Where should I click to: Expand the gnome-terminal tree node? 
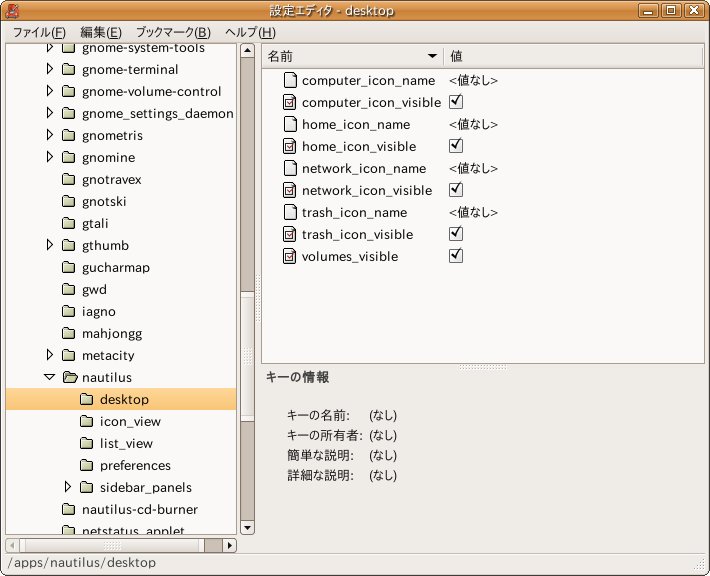(50, 69)
